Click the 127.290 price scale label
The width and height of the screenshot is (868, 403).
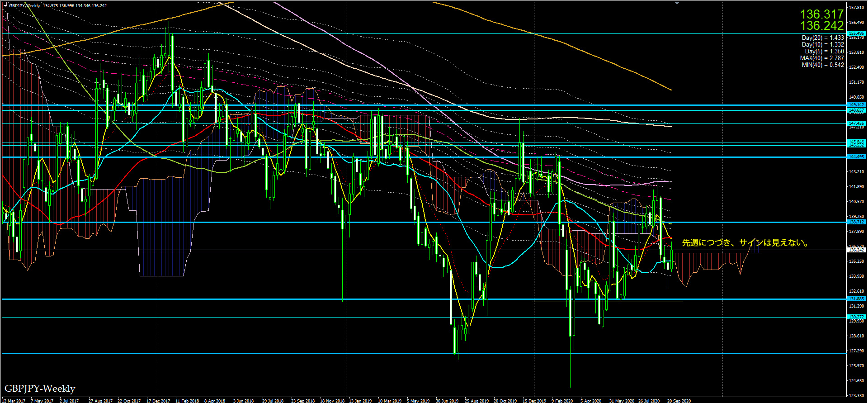pos(857,351)
